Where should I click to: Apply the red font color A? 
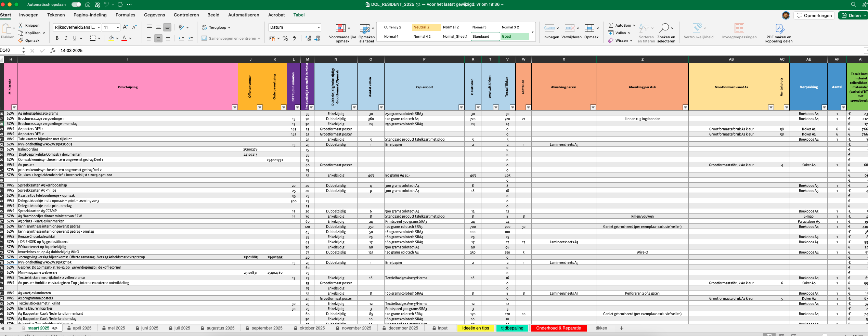124,38
